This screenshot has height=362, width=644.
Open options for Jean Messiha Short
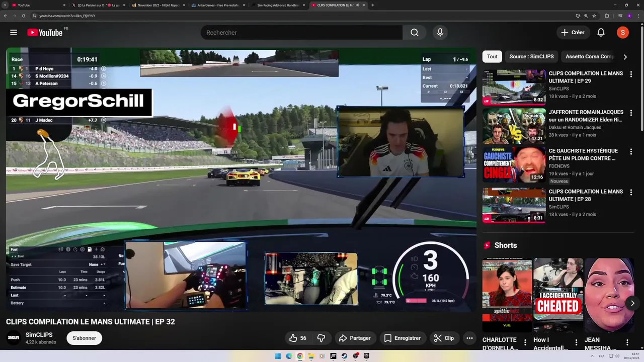point(627,342)
